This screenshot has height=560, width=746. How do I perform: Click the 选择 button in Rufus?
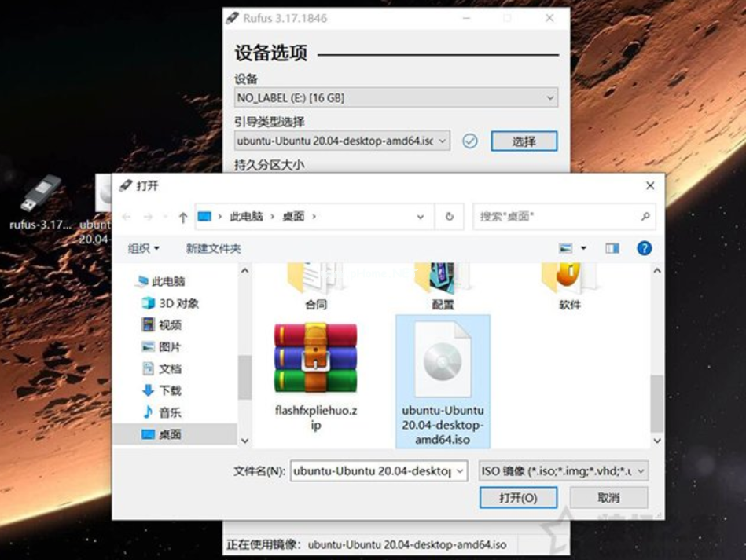click(524, 141)
